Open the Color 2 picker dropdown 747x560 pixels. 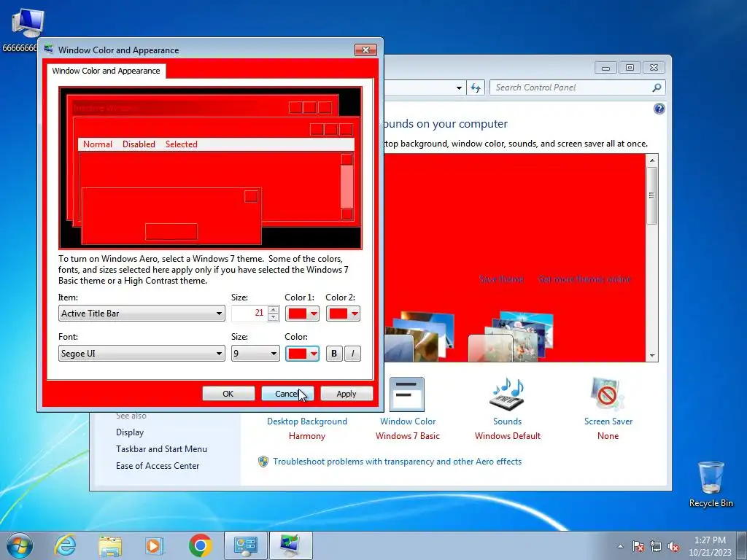[343, 314]
